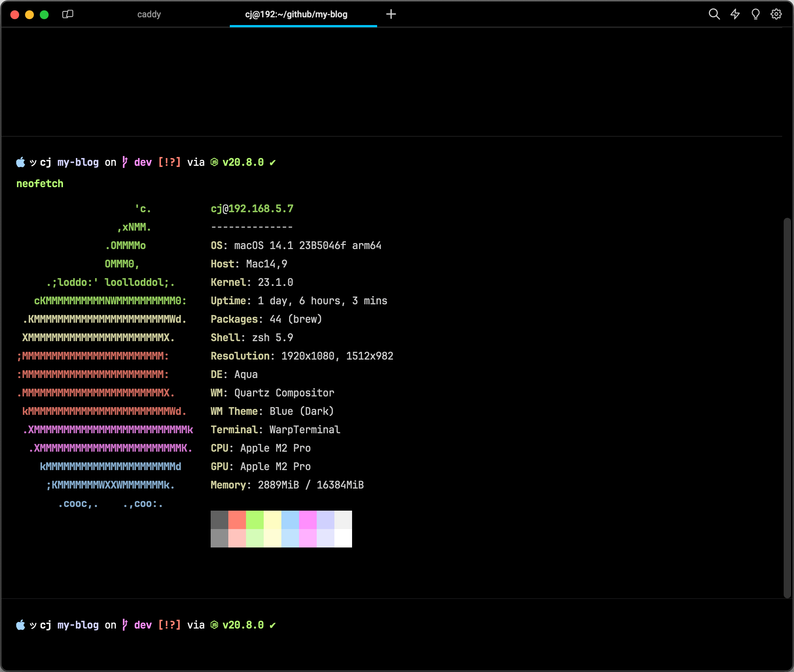The image size is (794, 672).
Task: Open the lightning bolt workflows icon
Action: point(735,14)
